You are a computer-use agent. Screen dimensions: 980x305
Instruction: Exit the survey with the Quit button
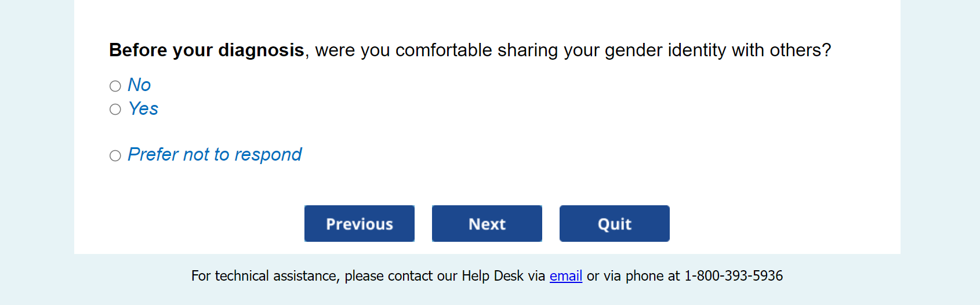(615, 224)
